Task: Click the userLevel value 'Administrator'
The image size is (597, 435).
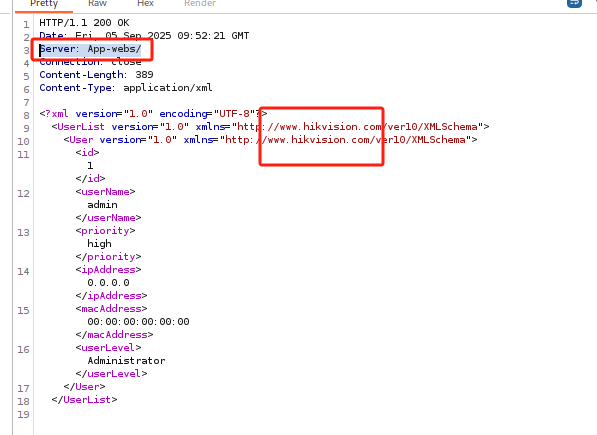Action: [126, 361]
